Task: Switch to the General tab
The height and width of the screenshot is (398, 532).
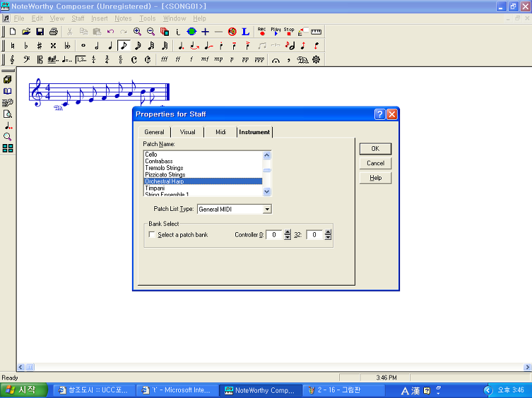Action: click(155, 132)
